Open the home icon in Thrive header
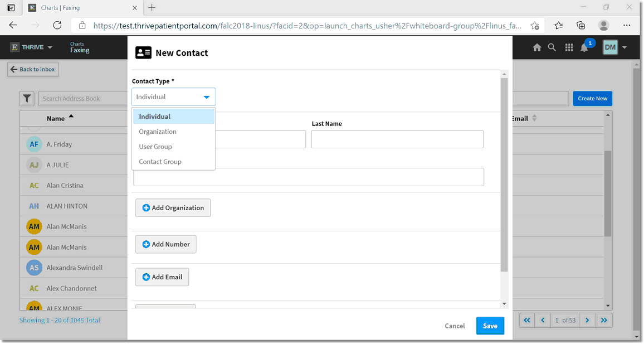This screenshot has width=644, height=344. [x=537, y=48]
